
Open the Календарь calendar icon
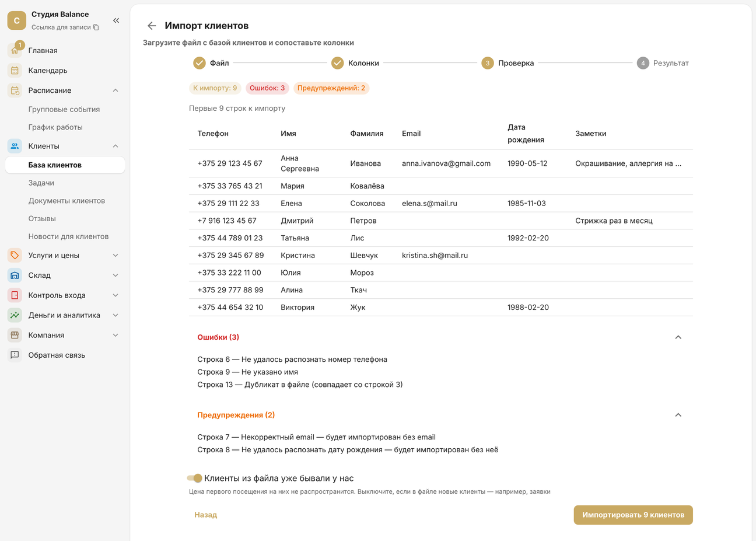tap(15, 71)
